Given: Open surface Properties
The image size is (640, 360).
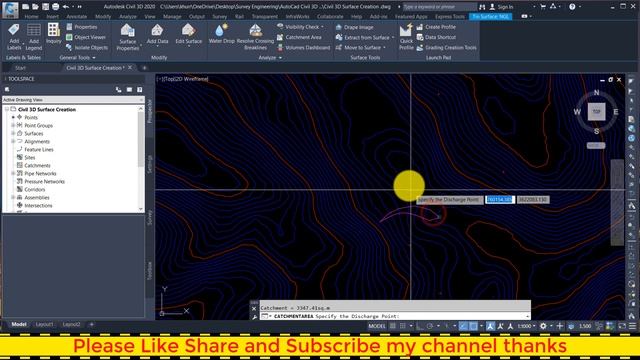Looking at the screenshot, I should click(82, 27).
